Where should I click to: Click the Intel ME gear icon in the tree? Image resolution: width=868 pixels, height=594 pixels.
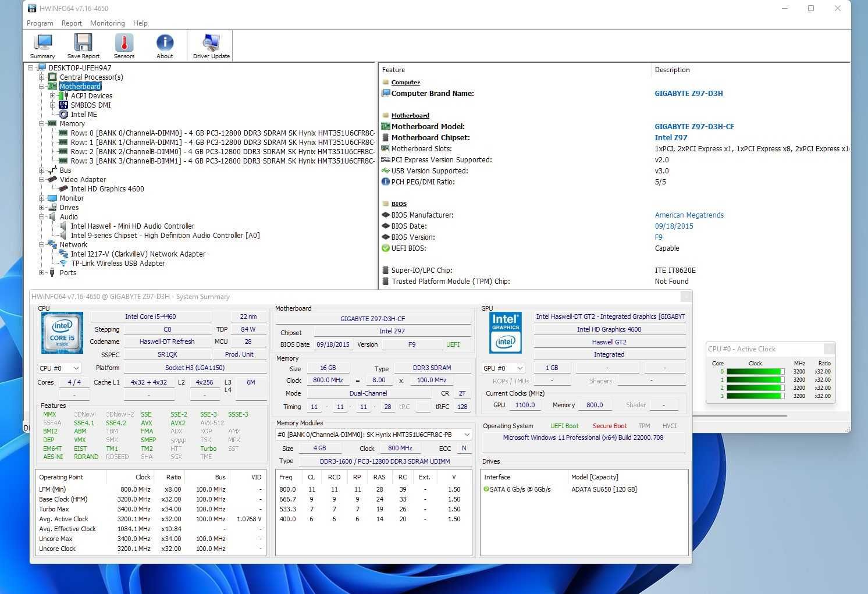pyautogui.click(x=63, y=115)
